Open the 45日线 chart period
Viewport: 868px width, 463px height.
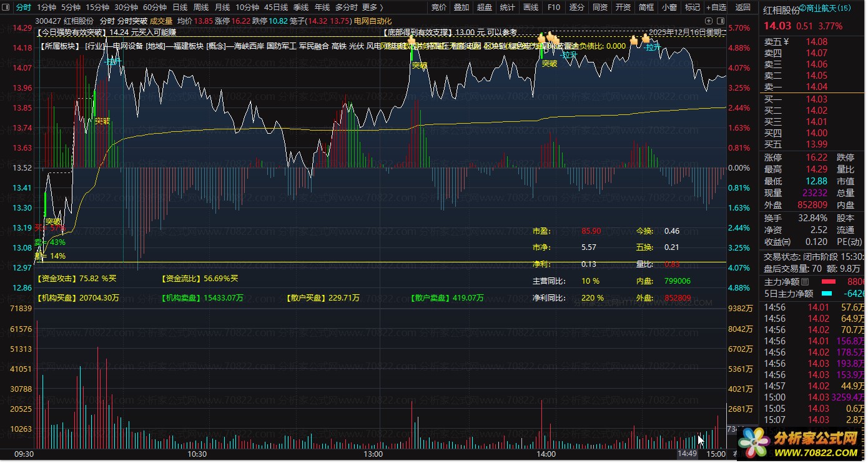pos(276,7)
